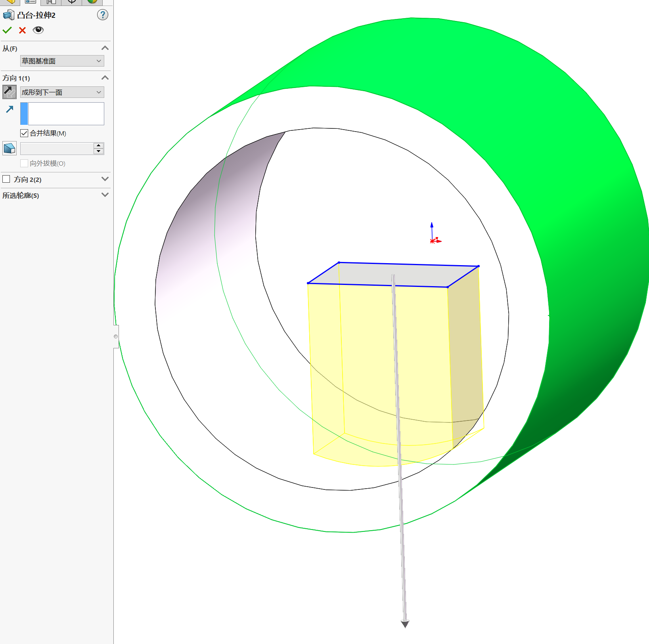Uncheck the 合并结果(M) checkbox

point(24,133)
